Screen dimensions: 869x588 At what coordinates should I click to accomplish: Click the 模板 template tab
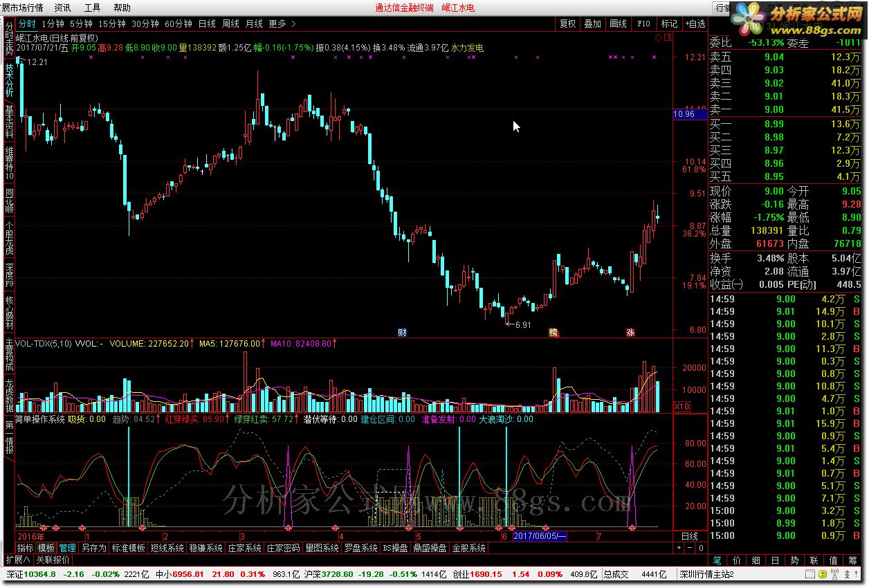(x=46, y=548)
